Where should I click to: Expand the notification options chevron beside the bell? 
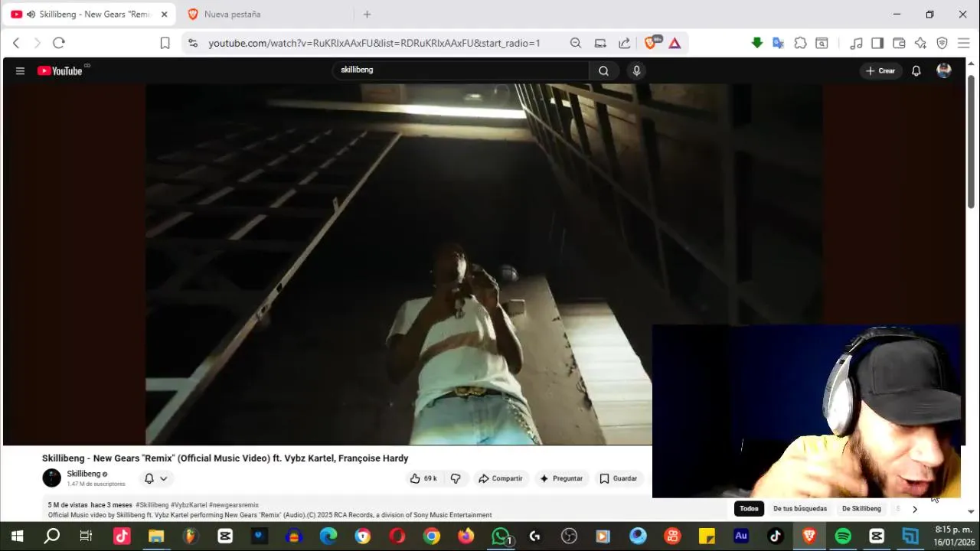(x=164, y=478)
